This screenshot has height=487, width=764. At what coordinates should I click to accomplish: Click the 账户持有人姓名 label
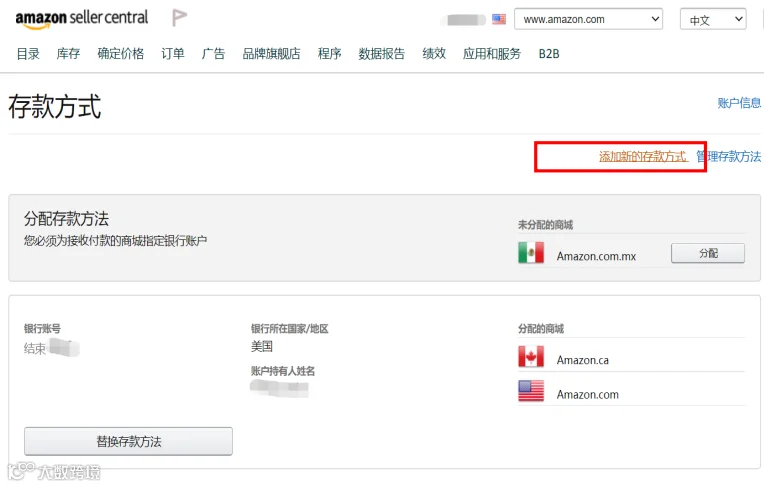point(283,371)
